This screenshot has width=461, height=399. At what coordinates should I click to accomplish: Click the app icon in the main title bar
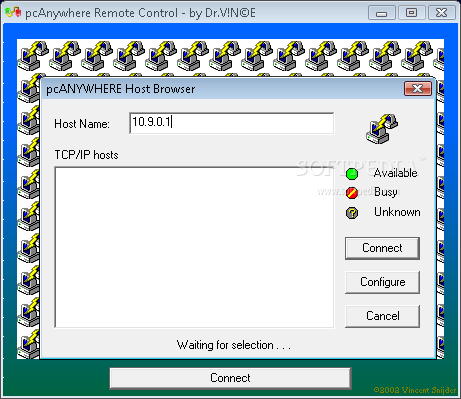coord(13,13)
